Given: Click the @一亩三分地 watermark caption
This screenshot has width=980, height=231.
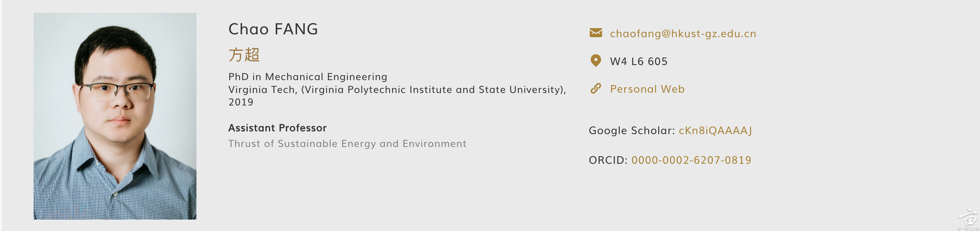Looking at the screenshot, I should pyautogui.click(x=968, y=229).
